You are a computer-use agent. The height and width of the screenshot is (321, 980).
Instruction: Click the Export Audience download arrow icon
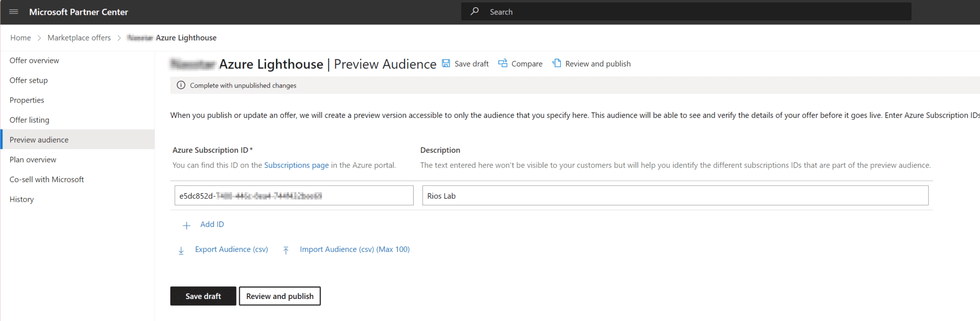181,250
